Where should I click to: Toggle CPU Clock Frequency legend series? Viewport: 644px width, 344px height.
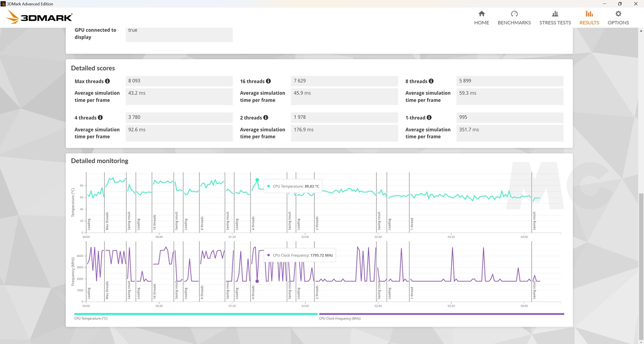click(x=340, y=319)
